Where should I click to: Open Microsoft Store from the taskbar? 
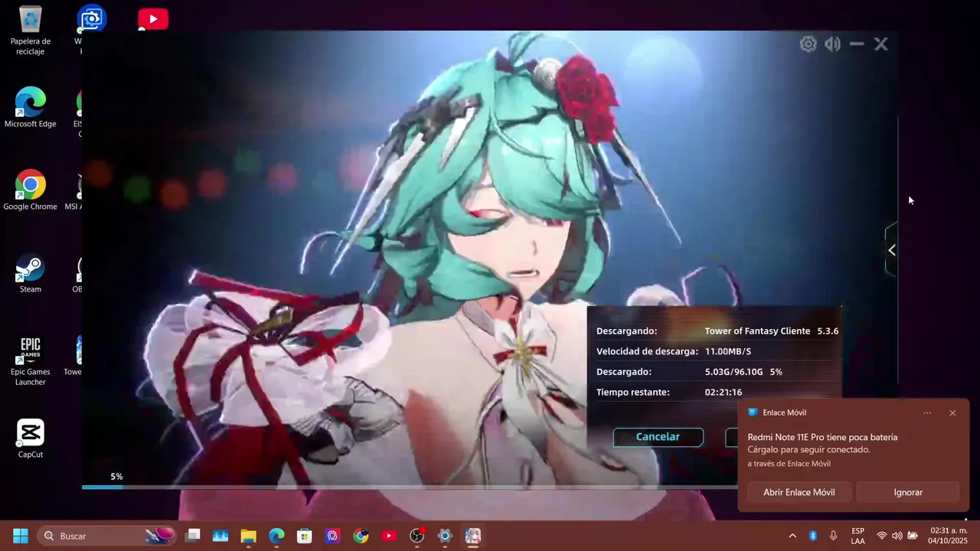tap(305, 536)
